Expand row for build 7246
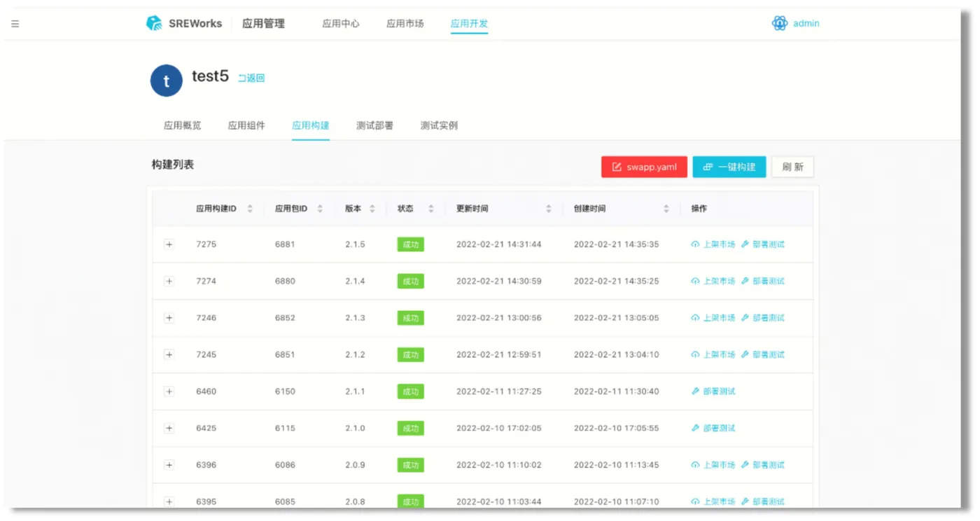This screenshot has width=980, height=521. click(x=169, y=318)
